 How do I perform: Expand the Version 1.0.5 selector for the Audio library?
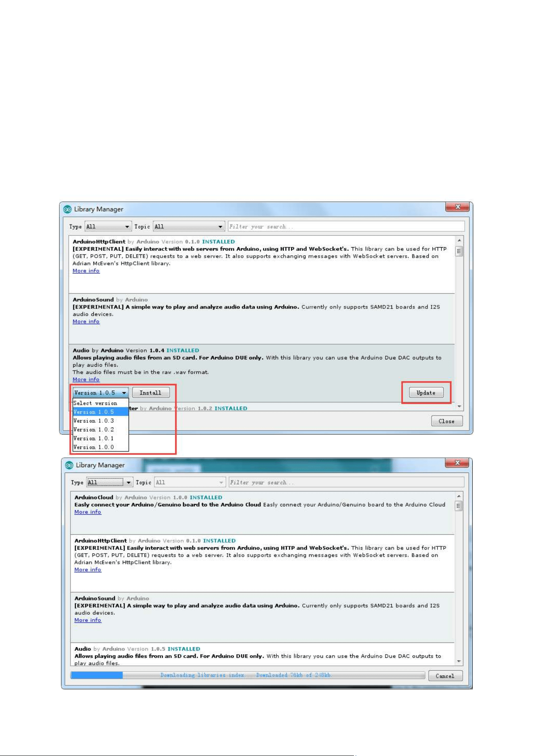(101, 393)
